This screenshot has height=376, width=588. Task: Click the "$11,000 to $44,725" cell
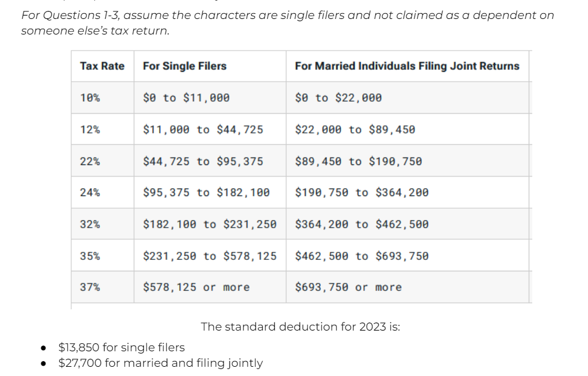203,129
